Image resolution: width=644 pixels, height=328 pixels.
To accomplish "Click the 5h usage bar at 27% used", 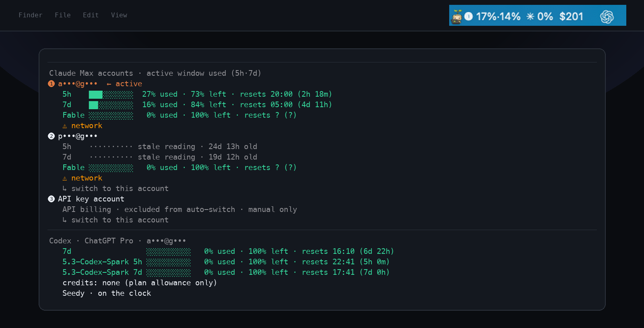I will (x=111, y=94).
